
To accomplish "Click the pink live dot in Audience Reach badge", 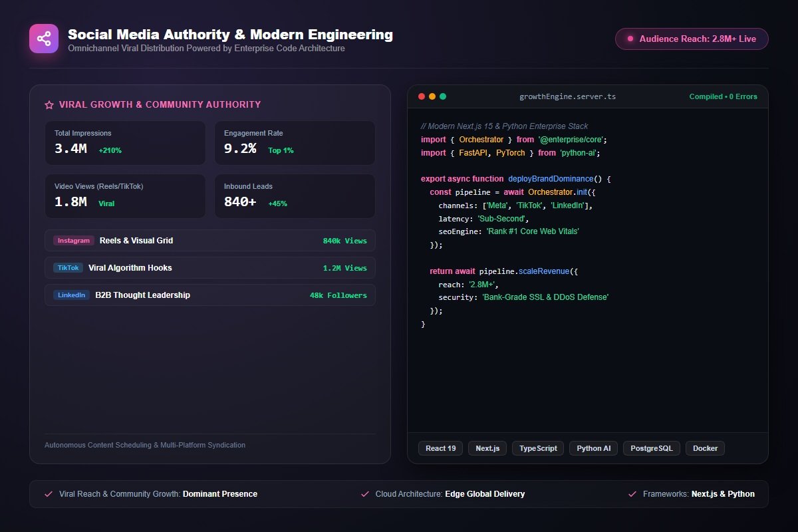I will coord(630,39).
